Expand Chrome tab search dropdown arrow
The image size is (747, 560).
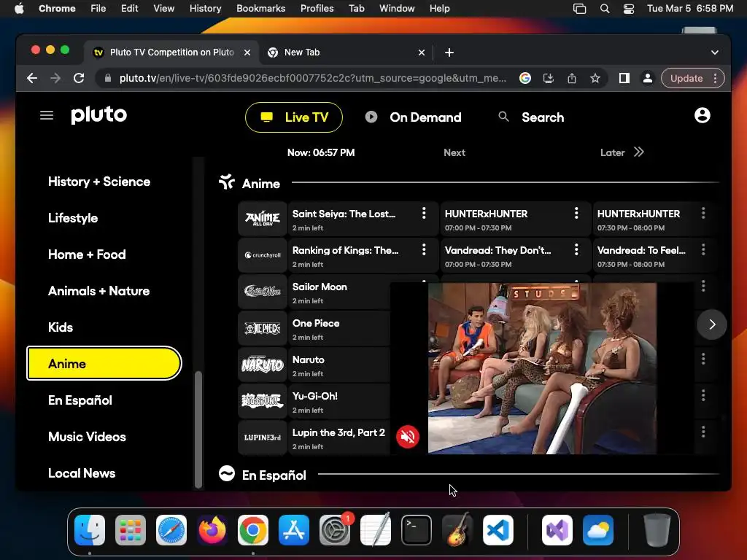coord(715,52)
